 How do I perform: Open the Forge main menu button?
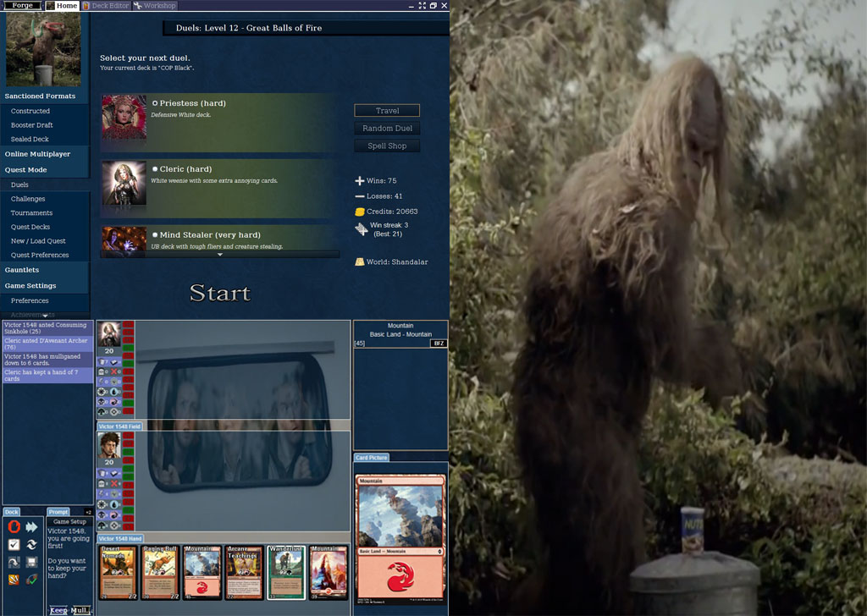point(22,6)
